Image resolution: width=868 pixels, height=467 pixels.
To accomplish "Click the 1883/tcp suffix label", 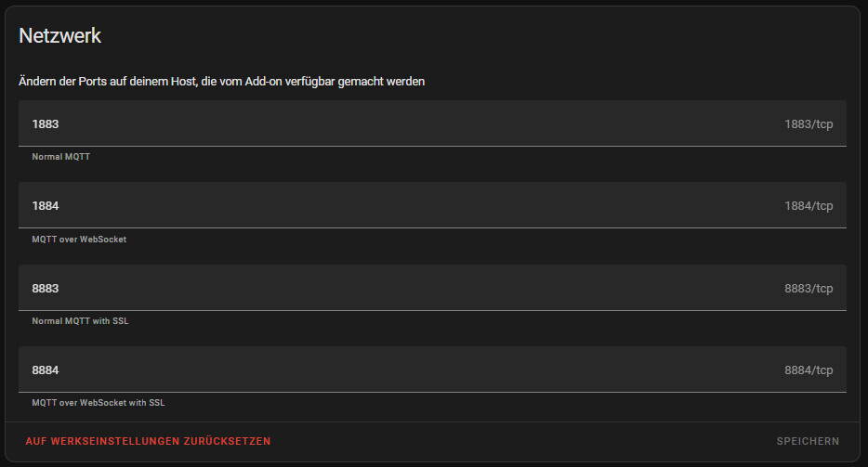I will pyautogui.click(x=808, y=123).
